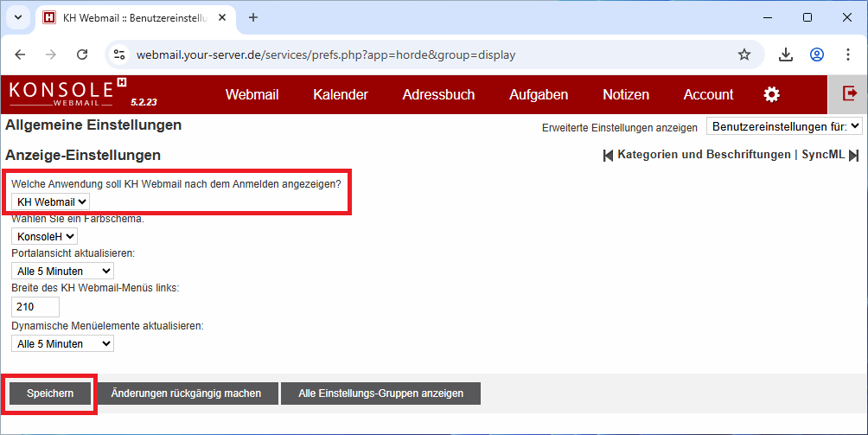Open the start application dropdown KH Webmail
This screenshot has height=435, width=868.
coord(51,202)
